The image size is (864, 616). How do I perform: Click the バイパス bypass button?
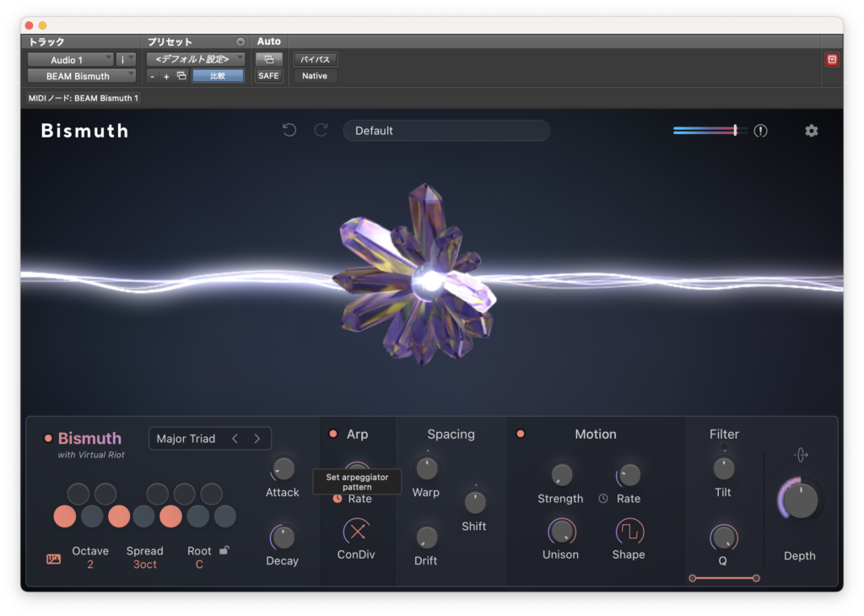pyautogui.click(x=316, y=60)
